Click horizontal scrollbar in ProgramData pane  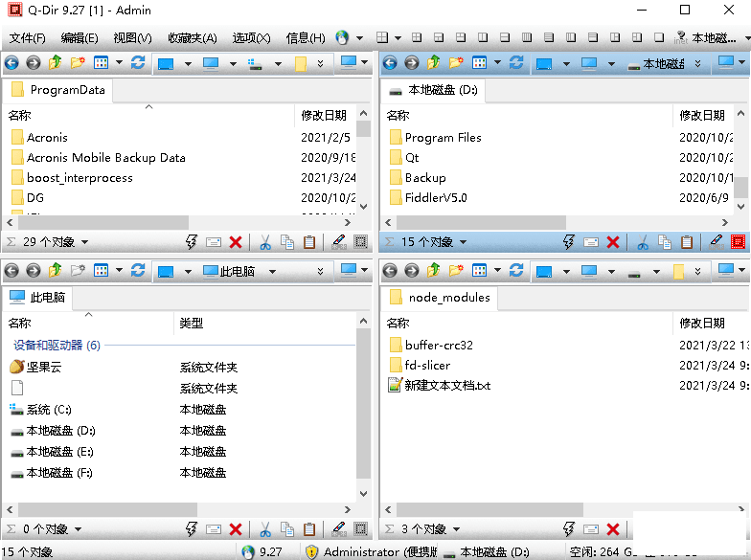103,222
